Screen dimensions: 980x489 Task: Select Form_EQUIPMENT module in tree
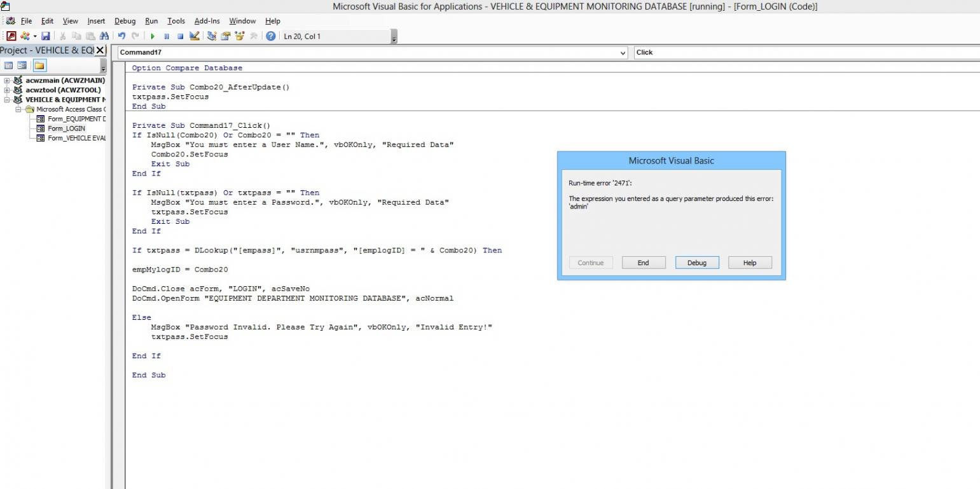pyautogui.click(x=77, y=119)
